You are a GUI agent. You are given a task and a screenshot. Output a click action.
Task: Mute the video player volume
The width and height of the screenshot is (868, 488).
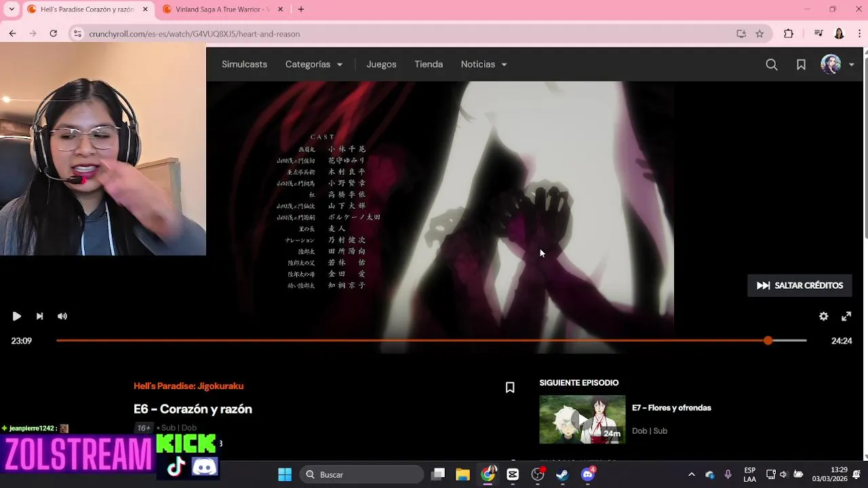(x=62, y=317)
